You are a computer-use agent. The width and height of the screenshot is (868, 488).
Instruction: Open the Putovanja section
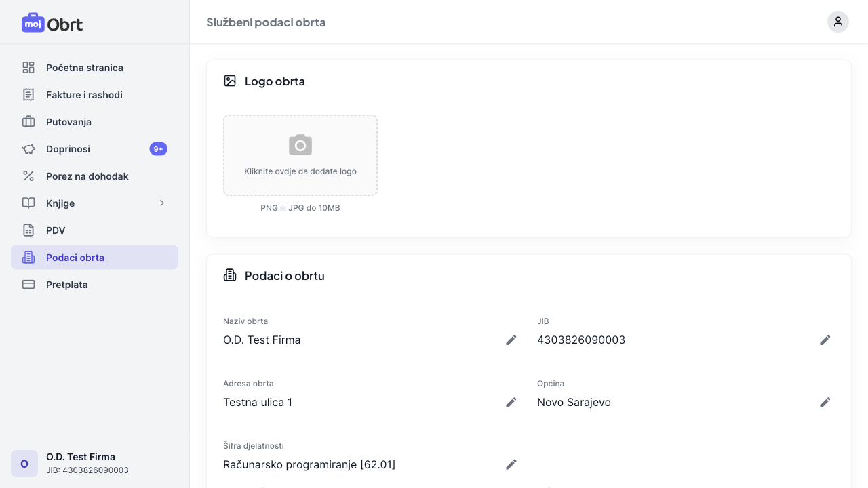tap(68, 122)
